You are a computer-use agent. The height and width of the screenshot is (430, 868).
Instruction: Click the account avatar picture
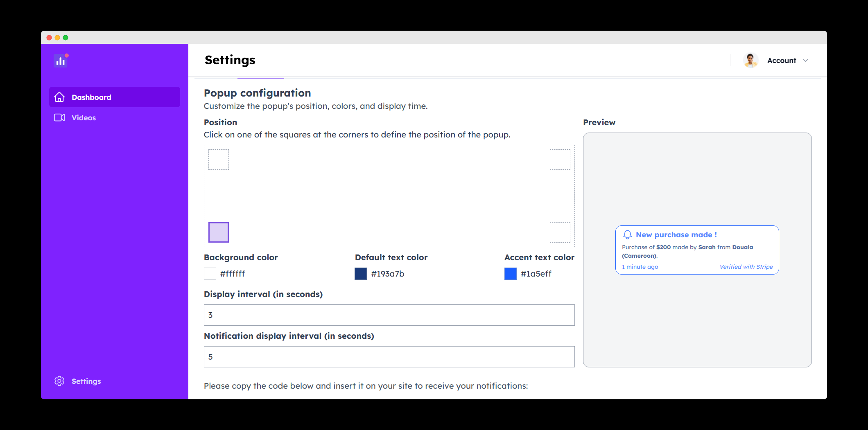coord(750,61)
